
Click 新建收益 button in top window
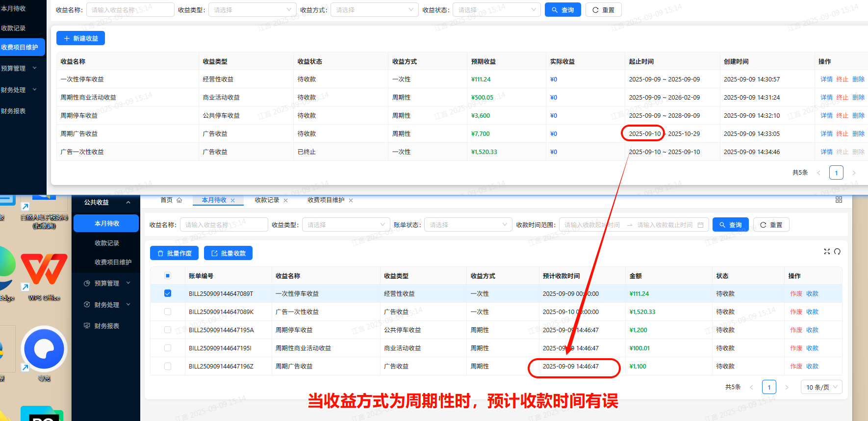tap(80, 38)
